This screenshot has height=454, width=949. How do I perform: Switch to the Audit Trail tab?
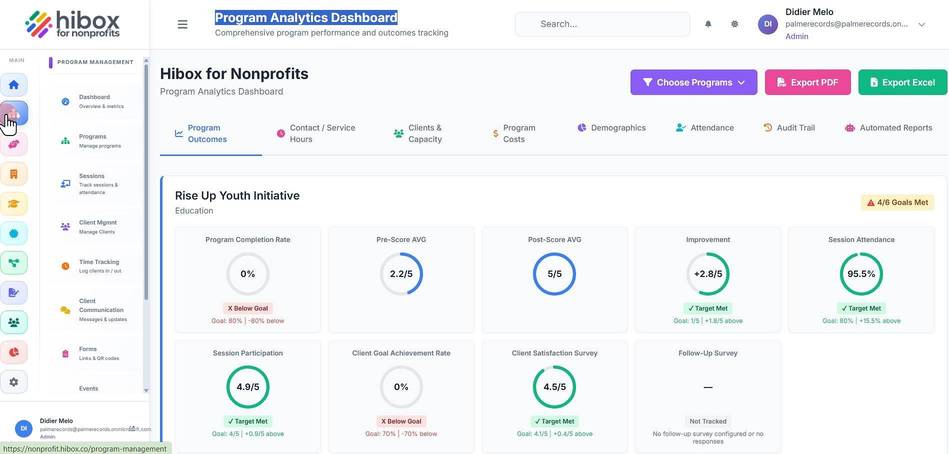coord(789,128)
